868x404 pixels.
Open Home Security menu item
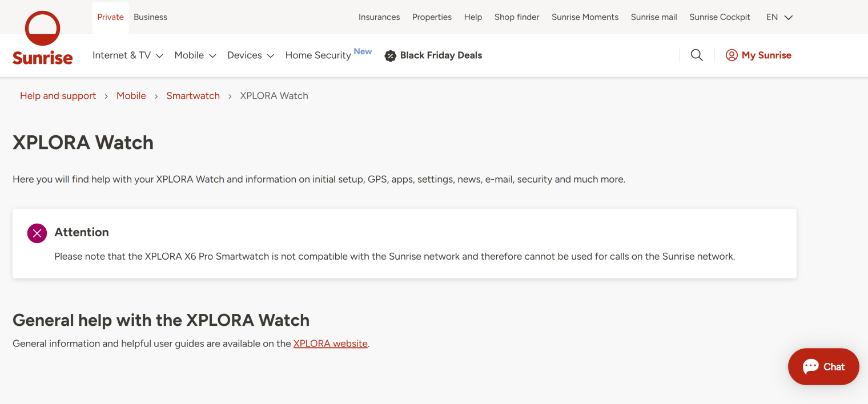318,55
